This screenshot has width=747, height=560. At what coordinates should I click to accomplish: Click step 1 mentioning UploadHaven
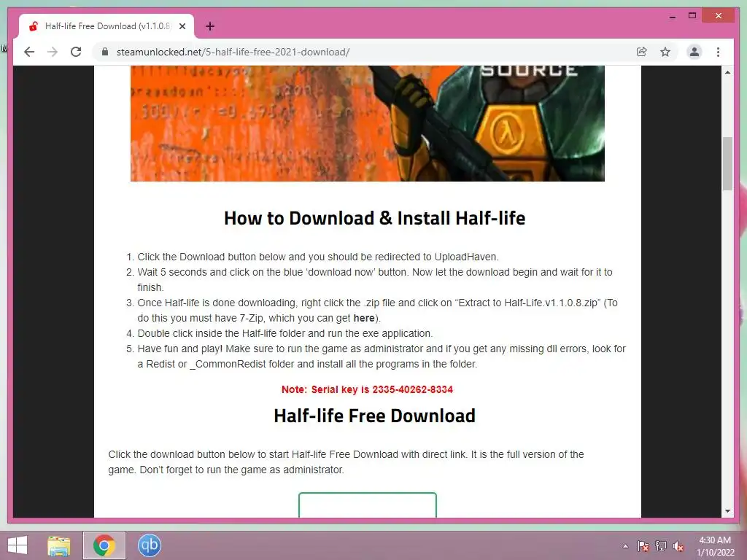318,257
